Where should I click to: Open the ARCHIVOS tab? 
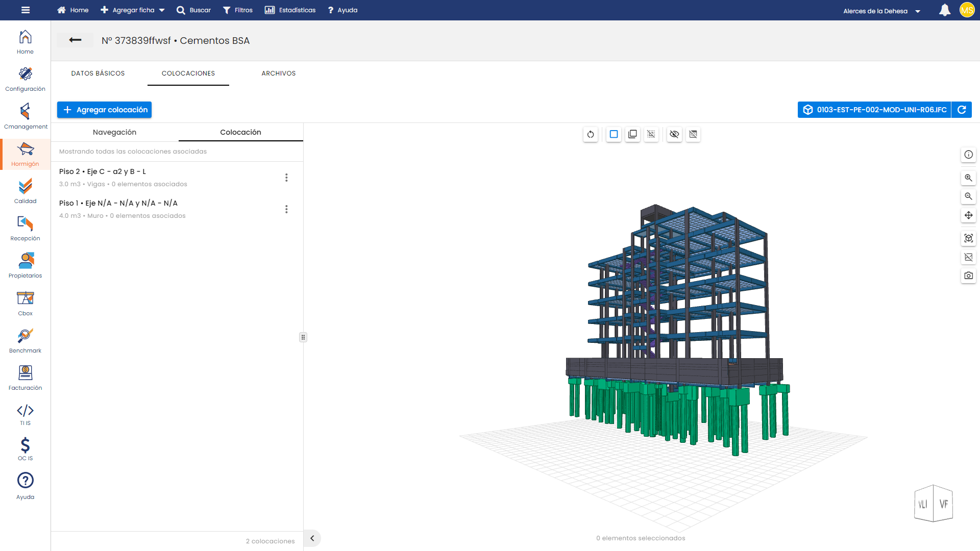279,73
